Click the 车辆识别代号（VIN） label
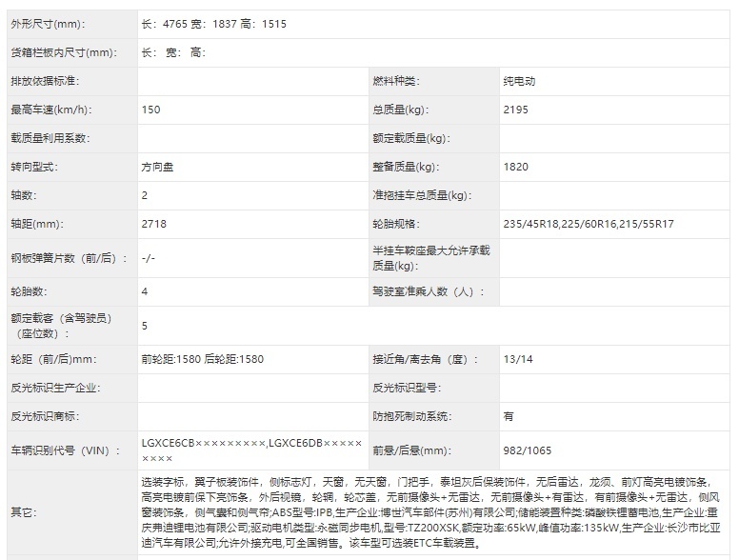This screenshot has width=739, height=560. point(66,450)
